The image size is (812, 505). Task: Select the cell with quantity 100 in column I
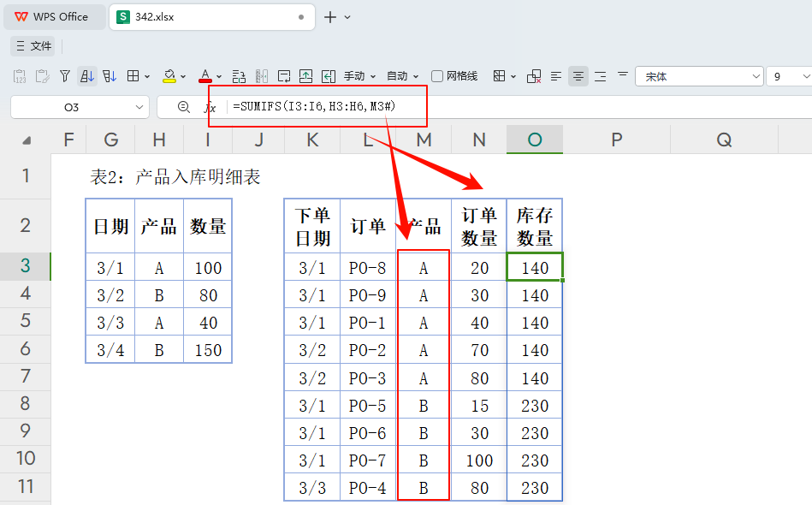208,268
